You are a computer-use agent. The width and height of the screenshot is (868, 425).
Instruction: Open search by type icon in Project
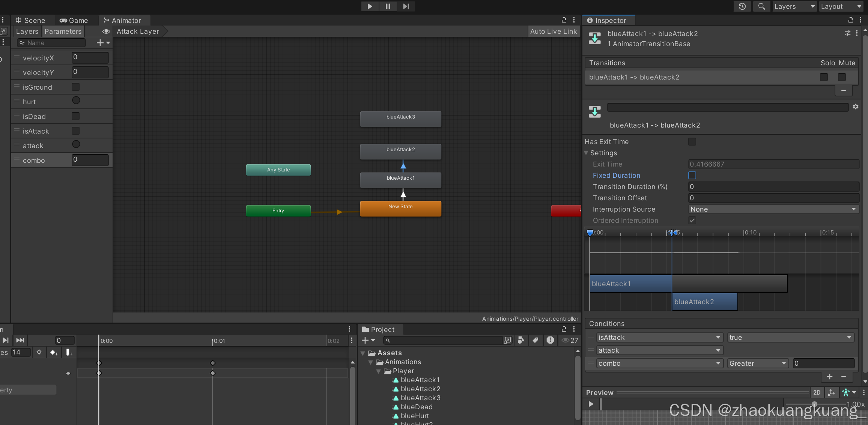(521, 340)
